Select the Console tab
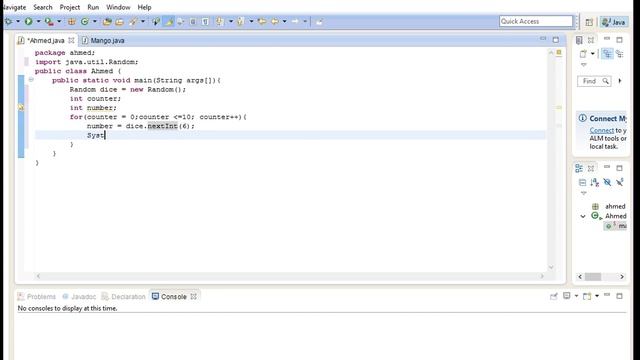 [169, 297]
